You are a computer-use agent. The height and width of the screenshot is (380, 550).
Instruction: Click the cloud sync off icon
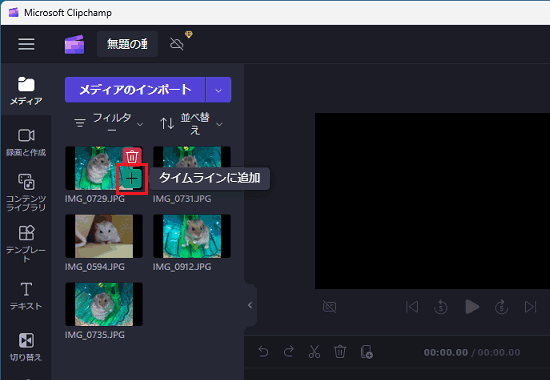click(176, 44)
